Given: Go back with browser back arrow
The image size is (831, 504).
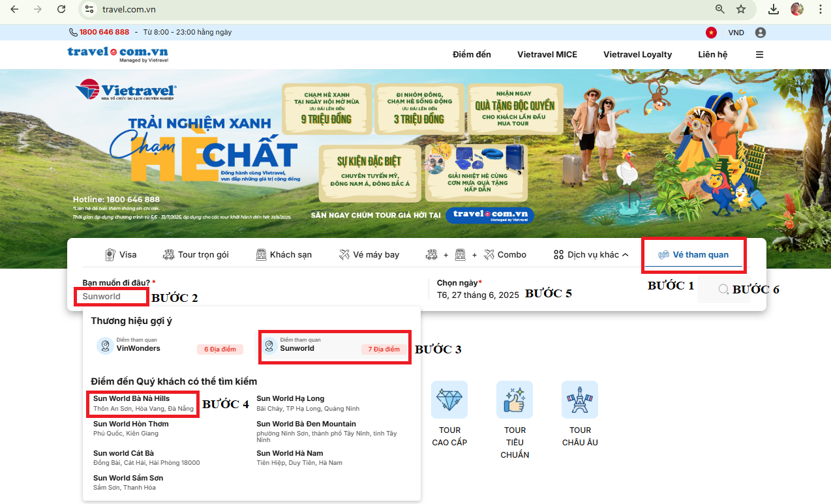Looking at the screenshot, I should pos(14,9).
